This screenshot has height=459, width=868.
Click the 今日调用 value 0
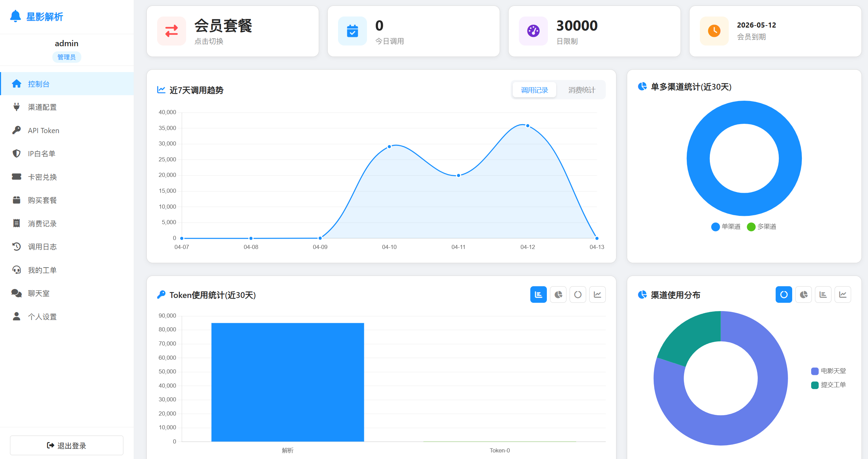(379, 26)
